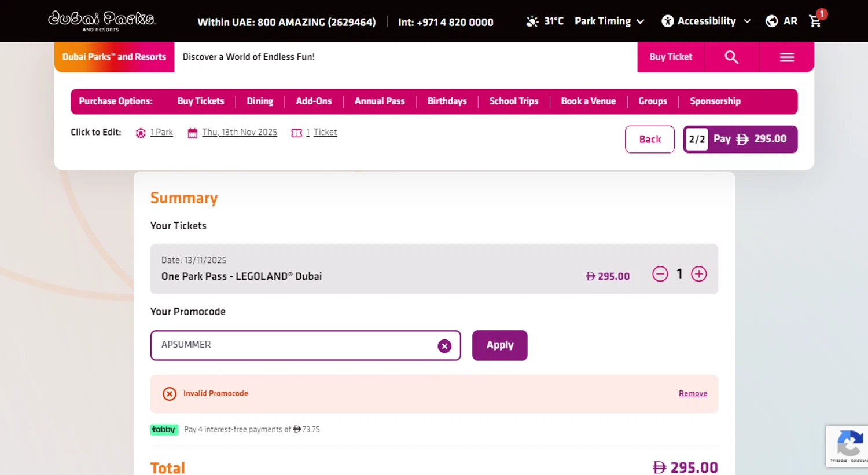Clear the promocode with the X icon
This screenshot has width=868, height=475.
[x=444, y=346]
